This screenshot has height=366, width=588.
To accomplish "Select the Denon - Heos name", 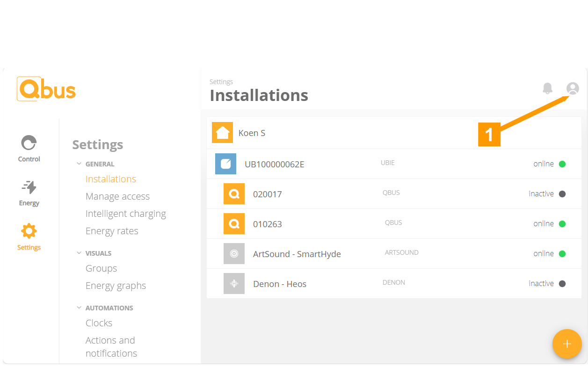I will point(280,284).
